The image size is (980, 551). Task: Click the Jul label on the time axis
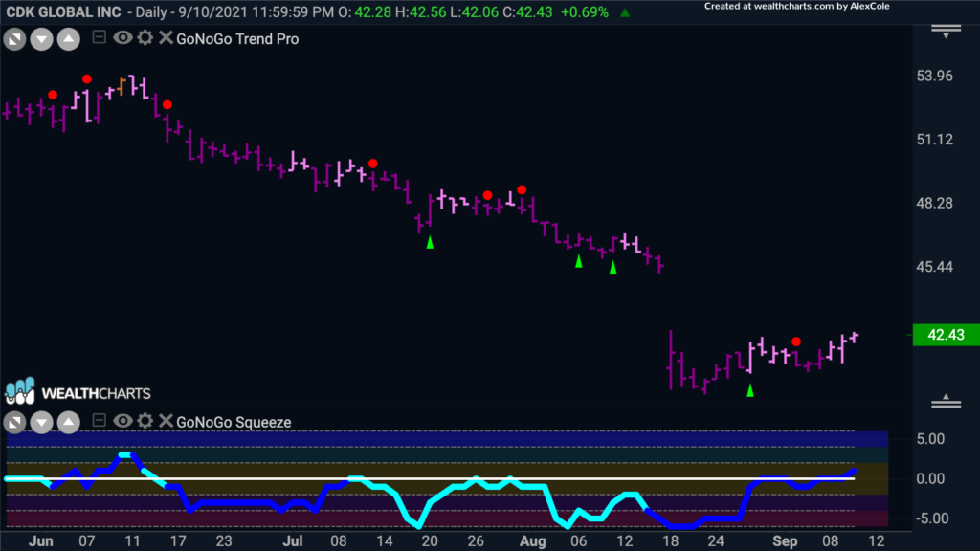(292, 541)
